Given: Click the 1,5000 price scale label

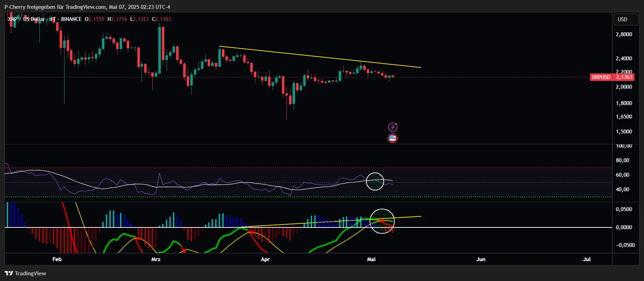Looking at the screenshot, I should pyautogui.click(x=624, y=132).
